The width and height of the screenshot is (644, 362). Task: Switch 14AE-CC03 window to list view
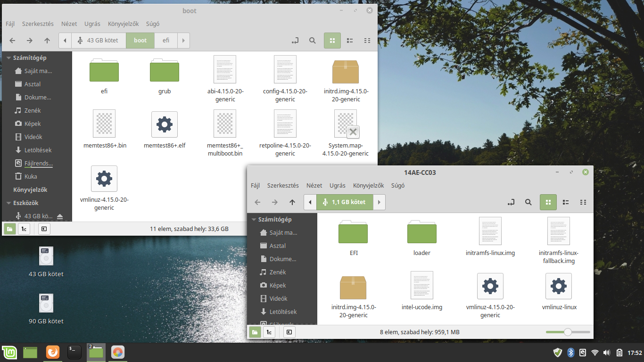coord(566,202)
